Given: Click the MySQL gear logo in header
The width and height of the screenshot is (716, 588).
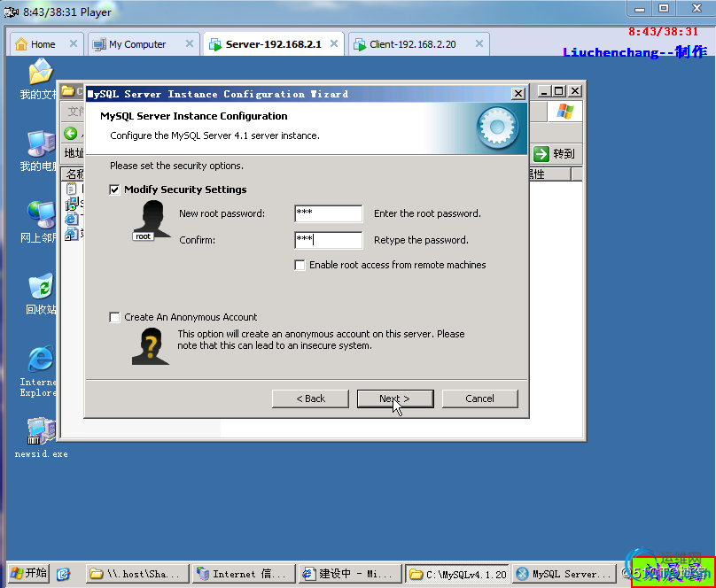Looking at the screenshot, I should [497, 128].
